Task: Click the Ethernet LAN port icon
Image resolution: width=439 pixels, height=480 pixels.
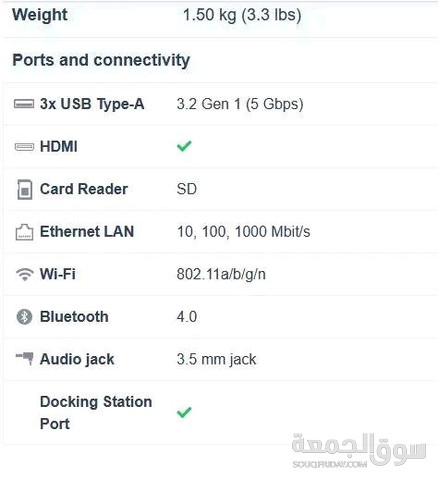Action: pyautogui.click(x=24, y=232)
